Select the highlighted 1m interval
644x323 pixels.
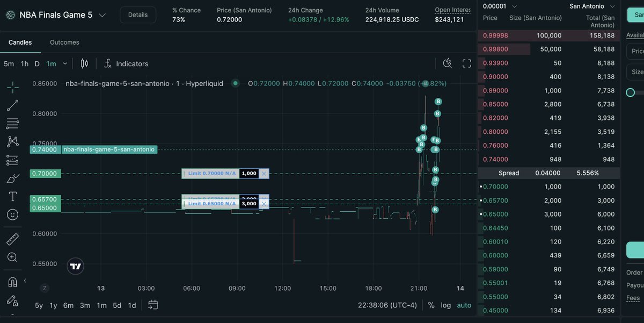[x=51, y=63]
